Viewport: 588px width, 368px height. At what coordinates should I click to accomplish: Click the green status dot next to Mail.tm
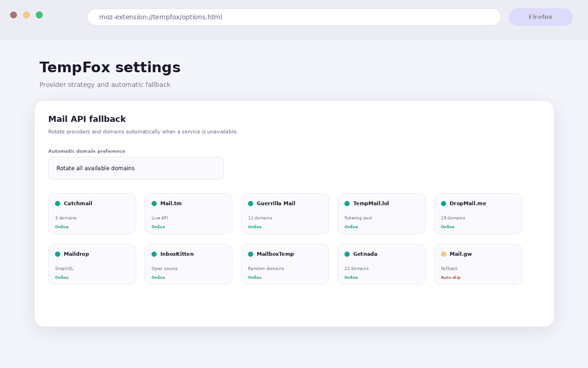(x=154, y=204)
